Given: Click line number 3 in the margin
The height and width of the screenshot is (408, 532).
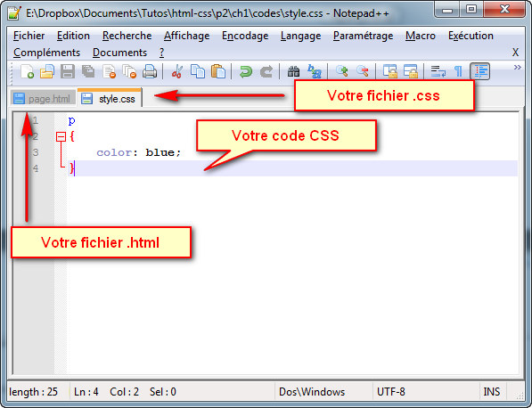Looking at the screenshot, I should coord(36,152).
